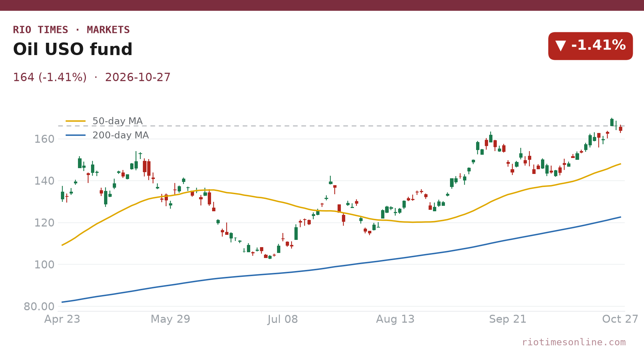
Task: Click the 'RIO TIMES · MARKETS' header text
Action: click(x=71, y=30)
